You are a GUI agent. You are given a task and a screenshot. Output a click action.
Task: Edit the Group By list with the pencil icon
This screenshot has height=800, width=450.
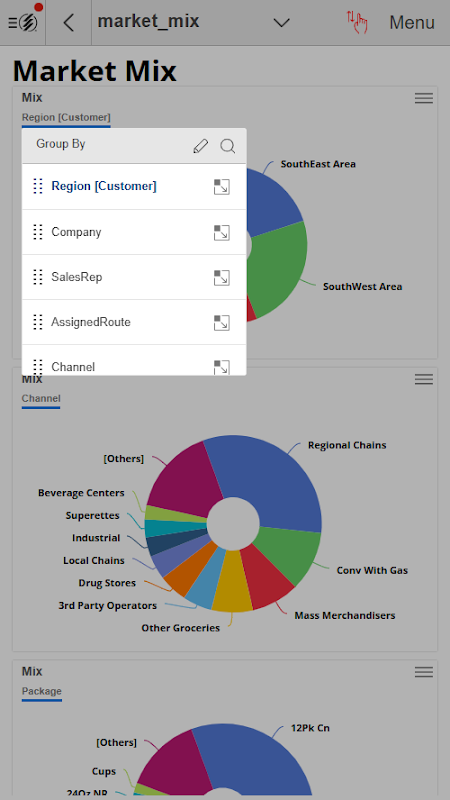point(201,146)
